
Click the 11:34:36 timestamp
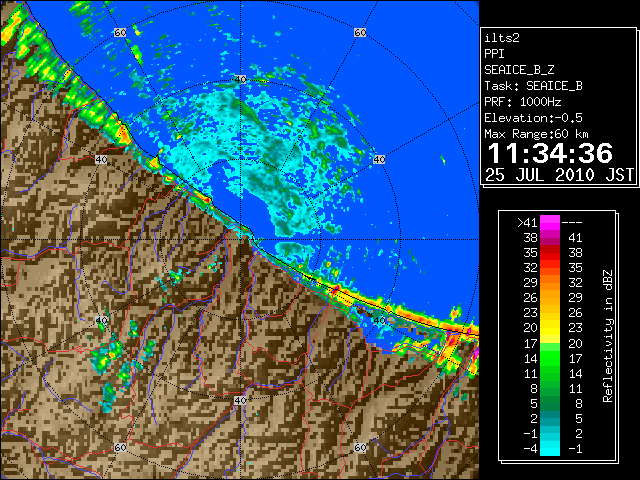(550, 153)
